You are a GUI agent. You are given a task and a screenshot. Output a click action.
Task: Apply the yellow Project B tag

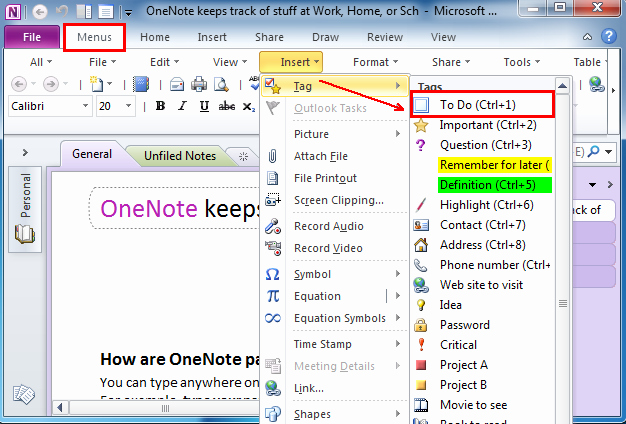pyautogui.click(x=482, y=385)
